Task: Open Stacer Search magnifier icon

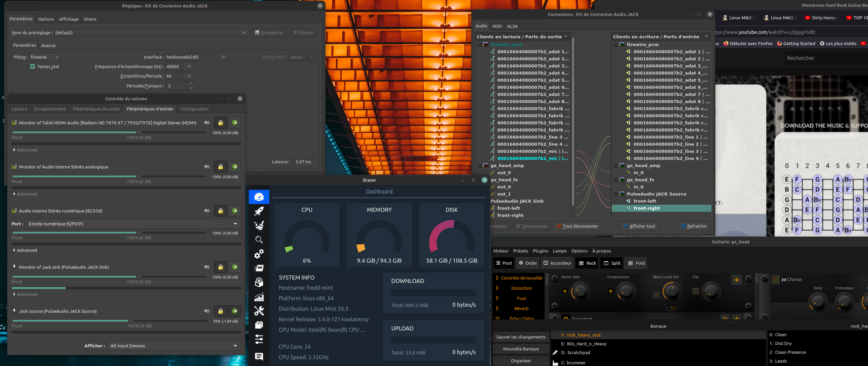Action: pos(259,240)
